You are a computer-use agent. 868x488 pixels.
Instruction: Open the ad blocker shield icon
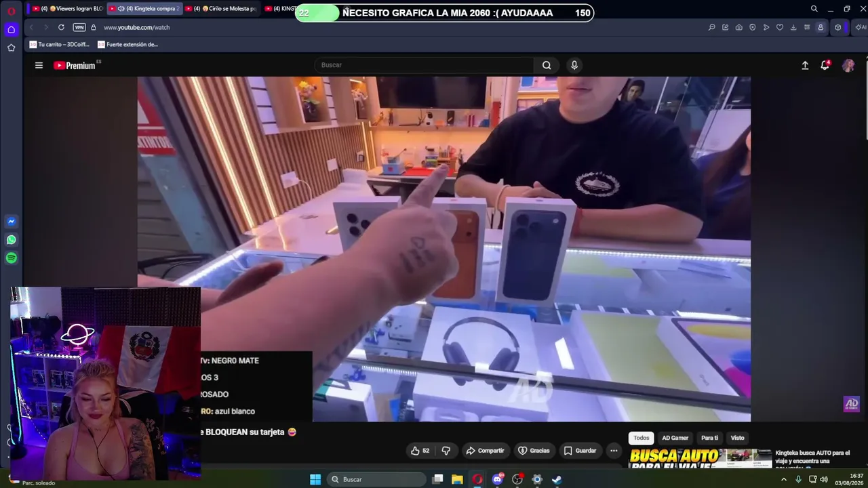(752, 27)
